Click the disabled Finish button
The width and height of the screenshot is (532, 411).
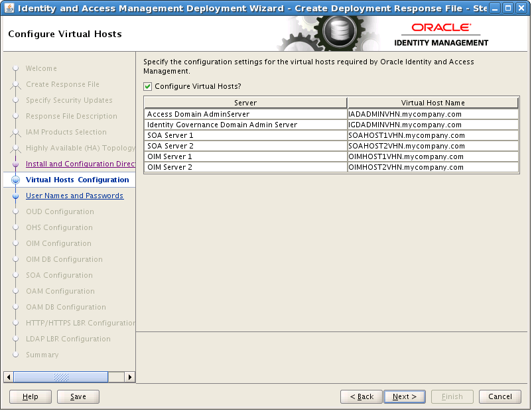[x=452, y=397]
